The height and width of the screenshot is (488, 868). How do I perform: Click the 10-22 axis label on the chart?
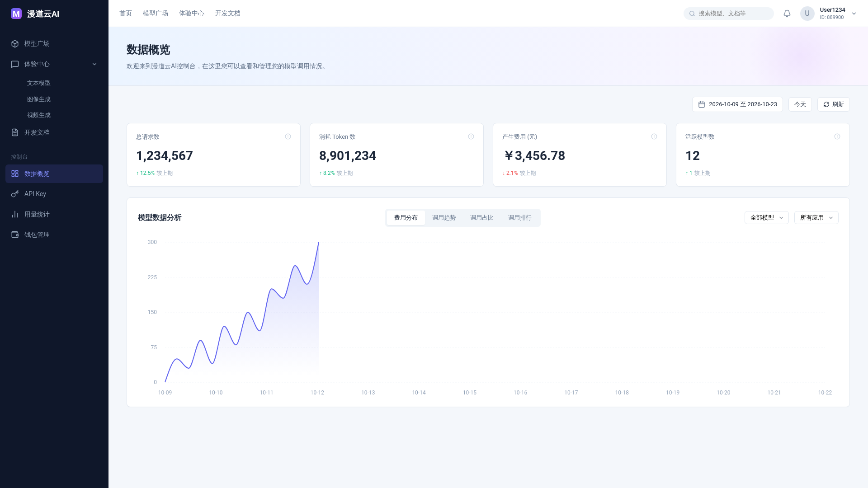(825, 393)
